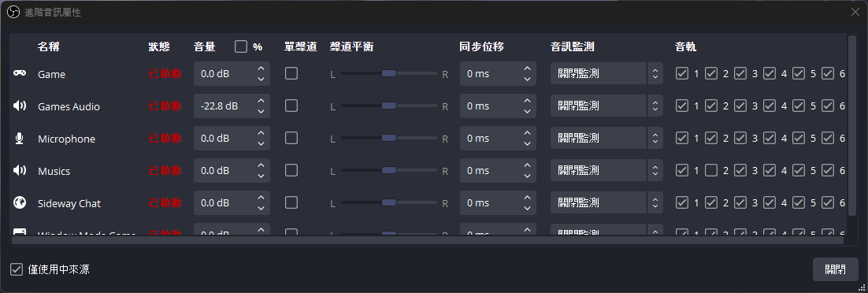Decrease the Musics sync offset with down arrow
This screenshot has height=293, width=868.
pos(527,176)
